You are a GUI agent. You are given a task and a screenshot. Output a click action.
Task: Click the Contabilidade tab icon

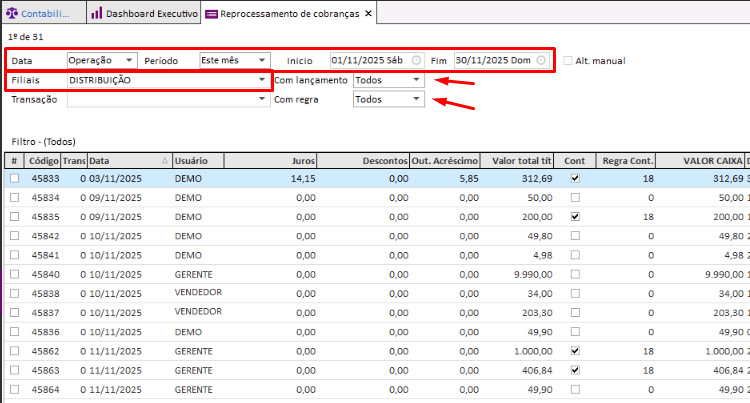[x=12, y=13]
